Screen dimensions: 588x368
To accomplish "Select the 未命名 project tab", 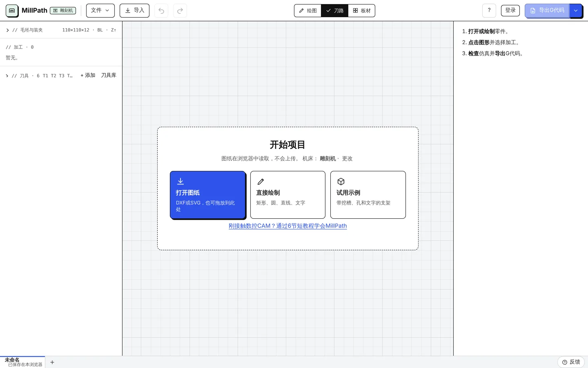I will click(23, 362).
